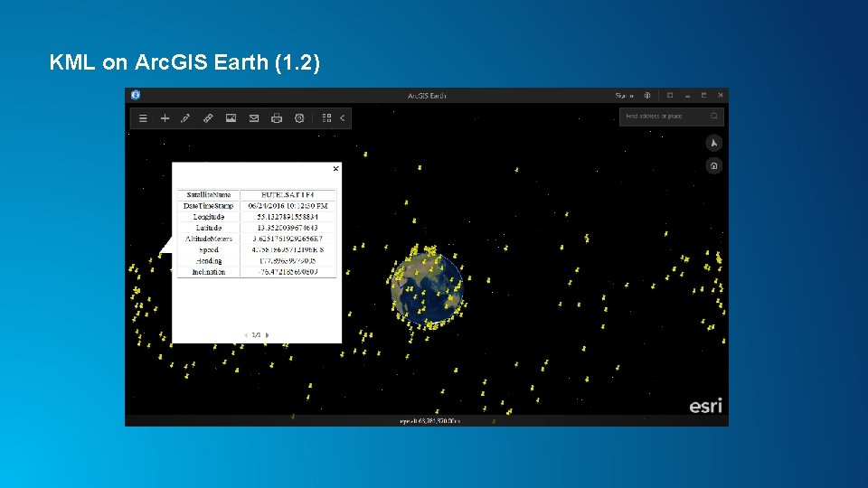Viewport: 868px width, 488px height.
Task: Click the Latitude label cell
Action: (x=209, y=228)
